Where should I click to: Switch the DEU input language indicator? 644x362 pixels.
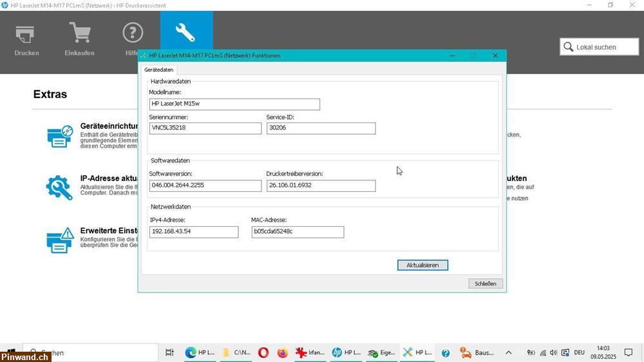coord(579,352)
